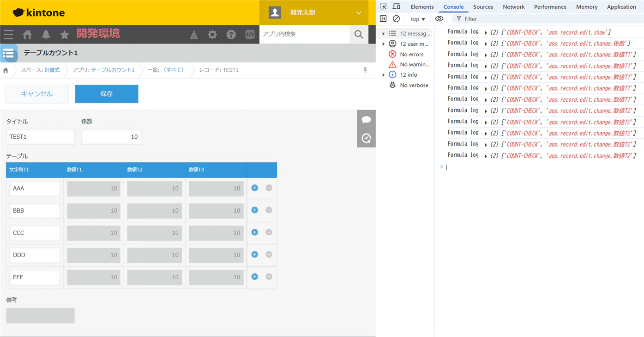This screenshot has height=337, width=644.
Task: Expand the first change.数値T1 log array
Action: click(x=486, y=55)
